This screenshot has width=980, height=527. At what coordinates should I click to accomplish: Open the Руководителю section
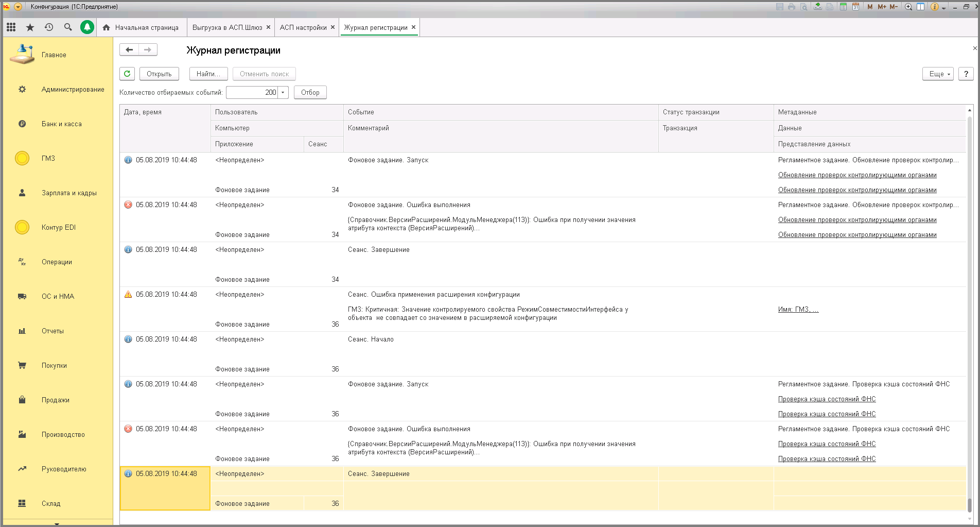coord(58,469)
